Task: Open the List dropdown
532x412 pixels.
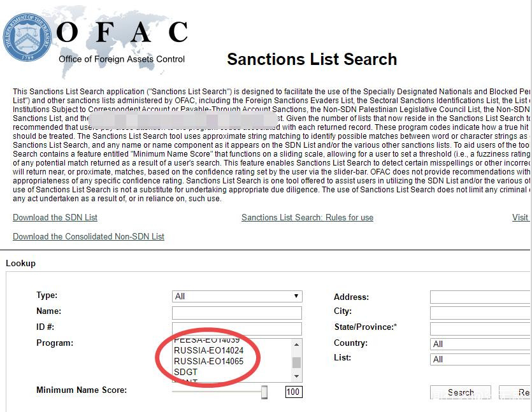Action: (480, 359)
